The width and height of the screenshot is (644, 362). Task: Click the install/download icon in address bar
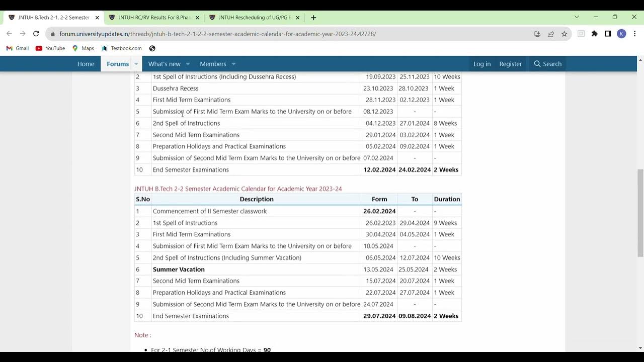point(537,34)
